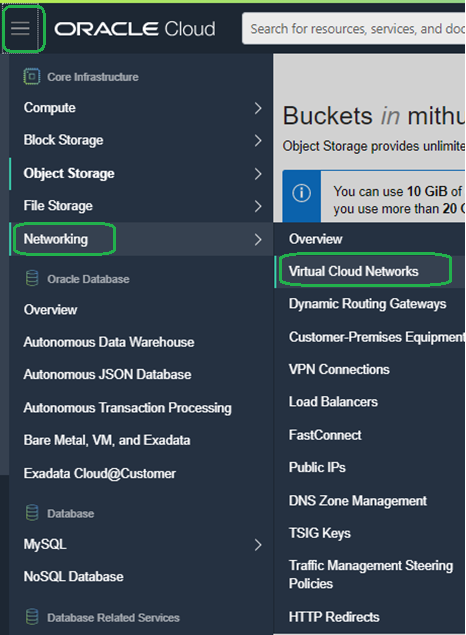Click the Database Related Services icon
This screenshot has height=635, width=466.
pos(32,617)
